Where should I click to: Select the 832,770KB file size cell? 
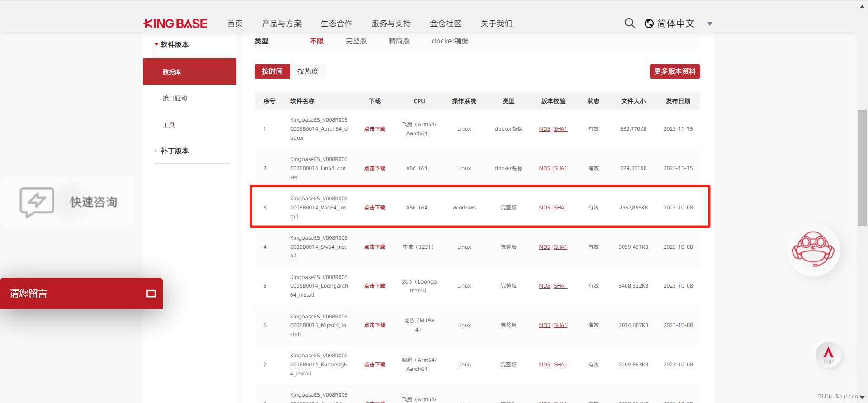pos(633,129)
